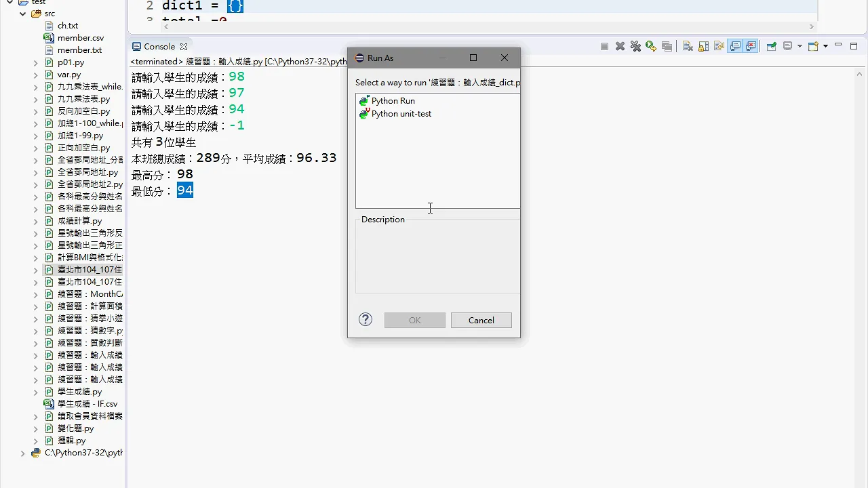The height and width of the screenshot is (488, 868).
Task: Toggle Scroll Lock padlock icon in Console
Action: pos(703,47)
